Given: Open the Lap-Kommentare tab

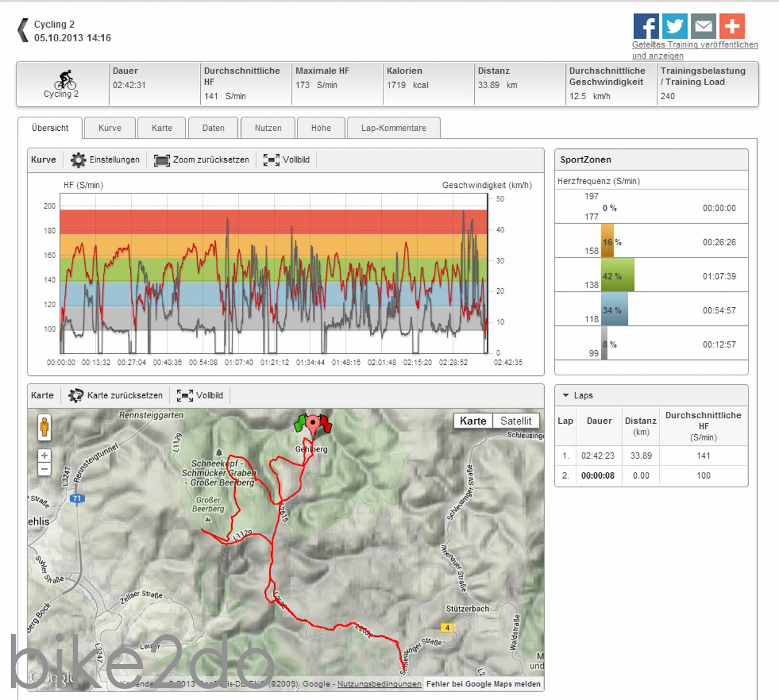Looking at the screenshot, I should pyautogui.click(x=393, y=128).
